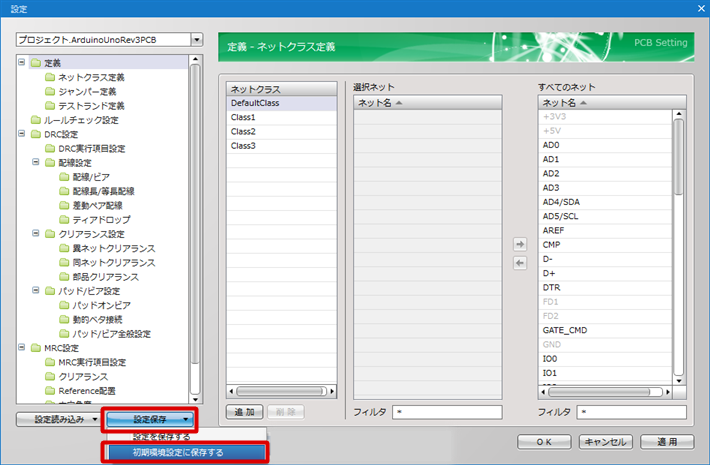Click folder icon of DRC実行項目設定
710x465 pixels.
tap(50, 149)
